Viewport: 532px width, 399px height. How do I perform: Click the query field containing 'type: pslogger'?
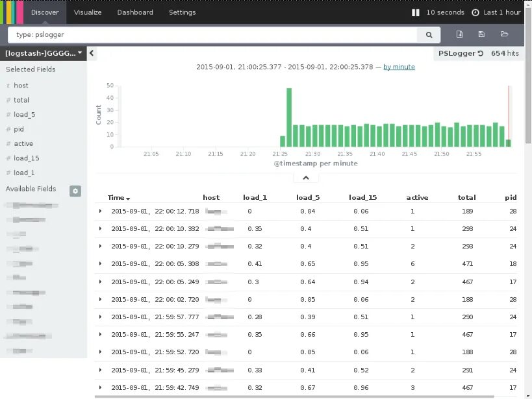212,34
